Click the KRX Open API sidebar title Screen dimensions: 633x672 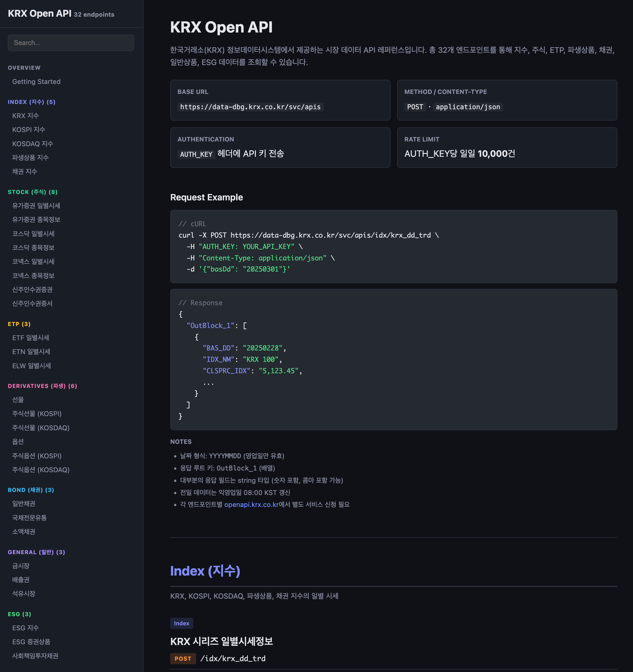click(x=39, y=14)
